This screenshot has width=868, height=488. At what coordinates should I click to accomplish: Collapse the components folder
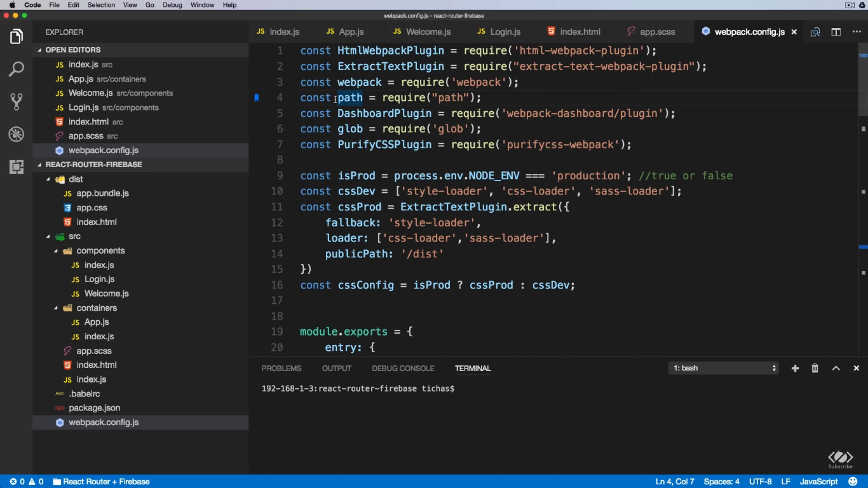point(56,251)
